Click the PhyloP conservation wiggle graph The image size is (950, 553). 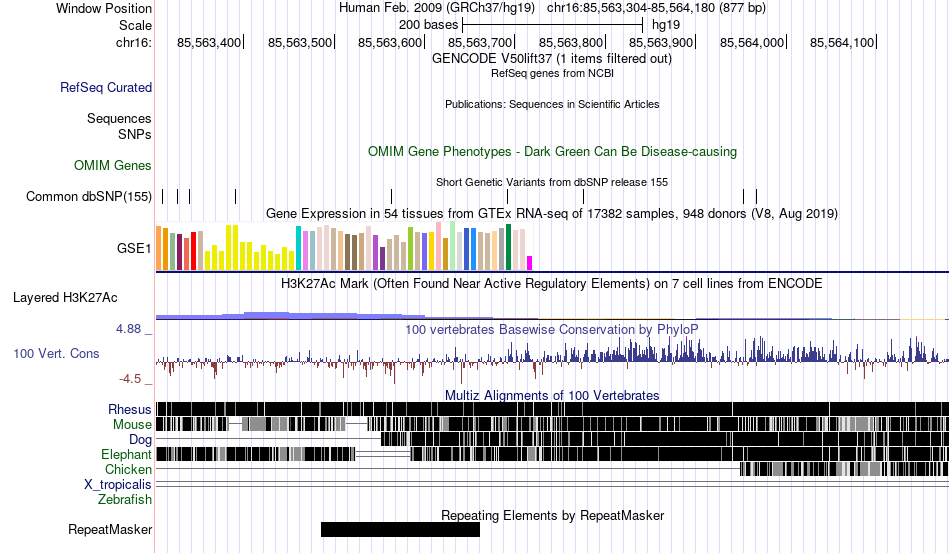[x=552, y=360]
